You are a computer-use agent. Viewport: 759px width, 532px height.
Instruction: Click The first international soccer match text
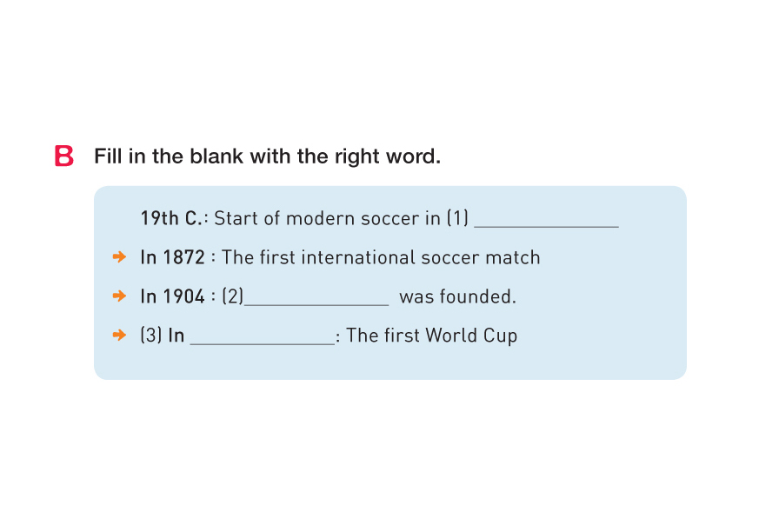381,257
